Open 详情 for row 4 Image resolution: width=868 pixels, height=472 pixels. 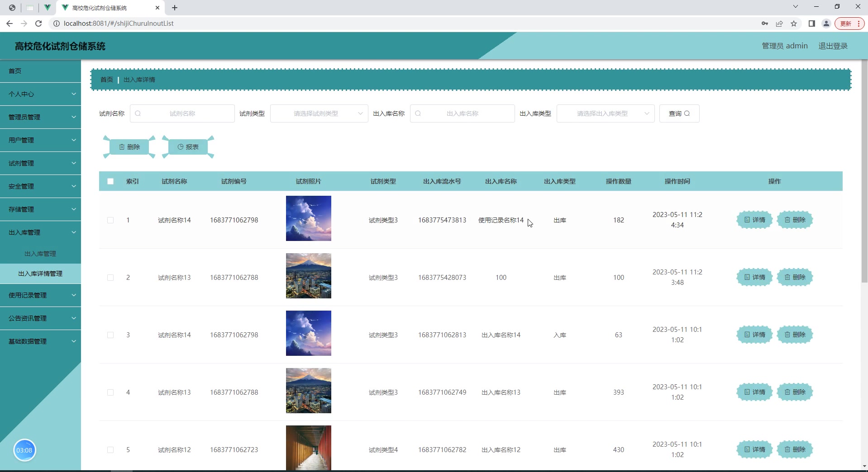pyautogui.click(x=754, y=392)
